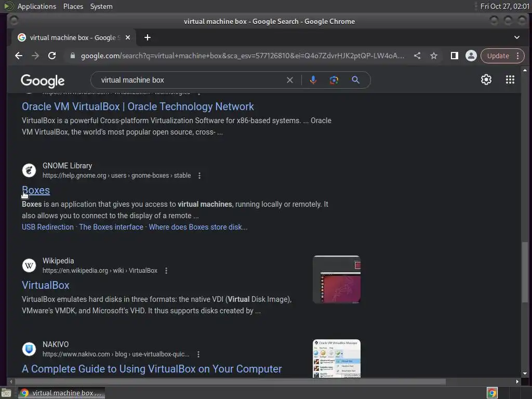
Task: Click the www.nakivo.com breadcrumb URL
Action: click(116, 354)
